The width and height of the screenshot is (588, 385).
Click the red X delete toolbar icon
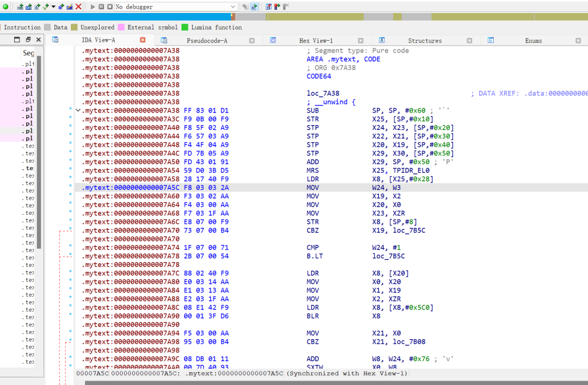tap(78, 7)
